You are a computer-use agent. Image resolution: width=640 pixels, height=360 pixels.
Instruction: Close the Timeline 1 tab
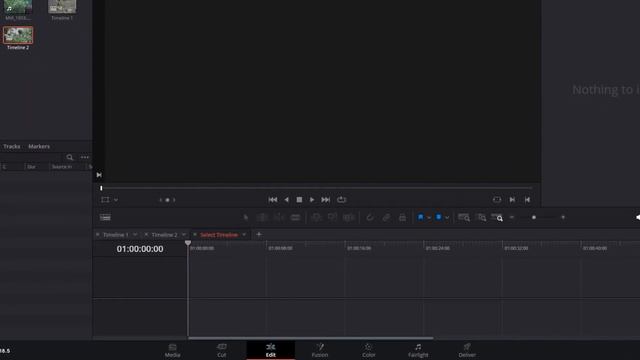98,235
